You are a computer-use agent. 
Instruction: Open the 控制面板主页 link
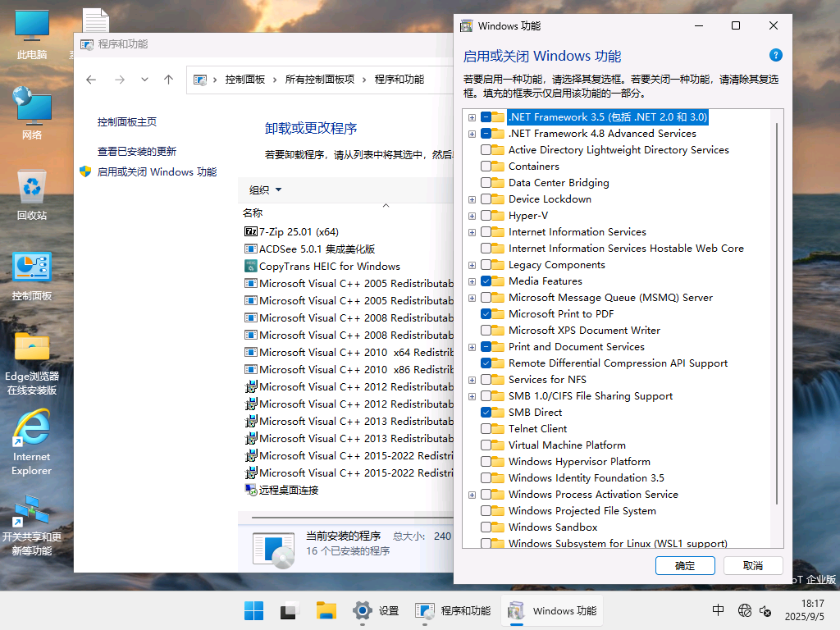(127, 122)
